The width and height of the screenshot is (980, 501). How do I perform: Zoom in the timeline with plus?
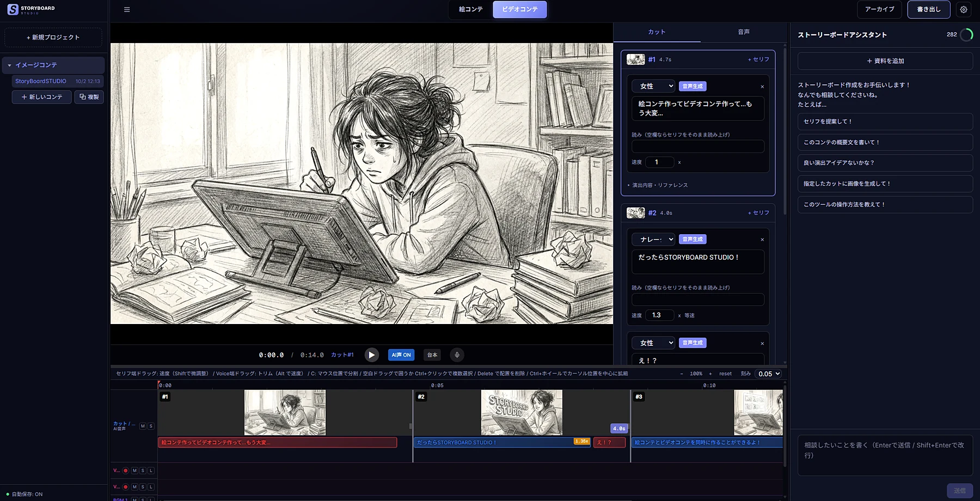click(x=710, y=374)
